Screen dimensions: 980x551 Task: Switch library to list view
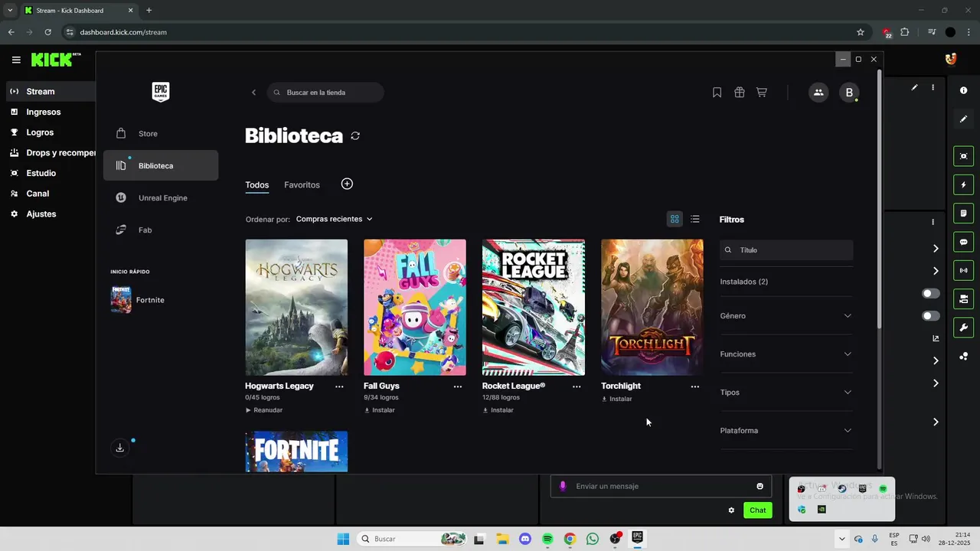(x=695, y=219)
